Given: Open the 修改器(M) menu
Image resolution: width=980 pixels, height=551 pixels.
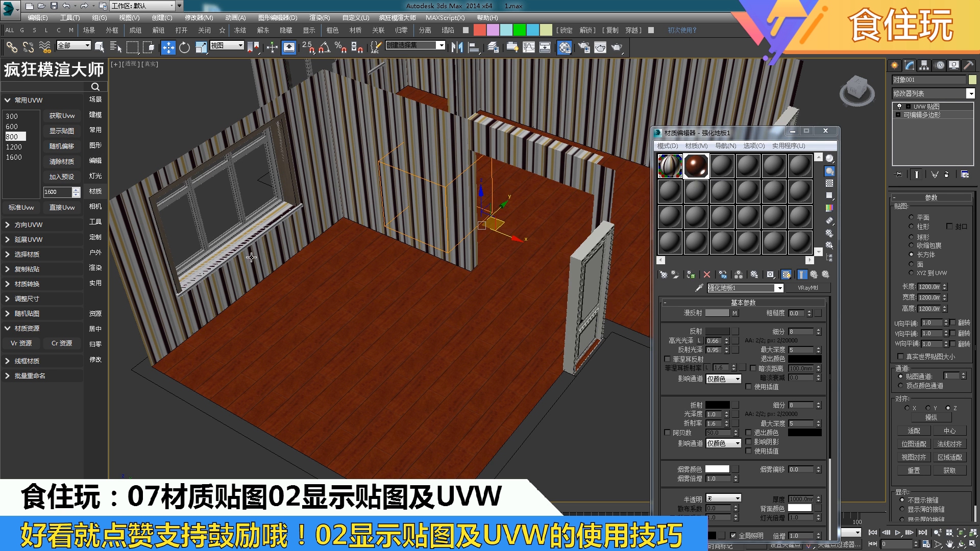Looking at the screenshot, I should pyautogui.click(x=199, y=18).
